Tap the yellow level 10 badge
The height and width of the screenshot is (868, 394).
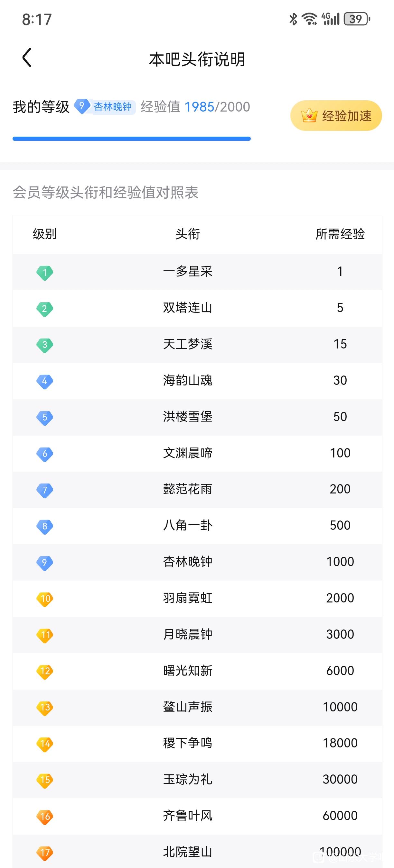coord(45,599)
